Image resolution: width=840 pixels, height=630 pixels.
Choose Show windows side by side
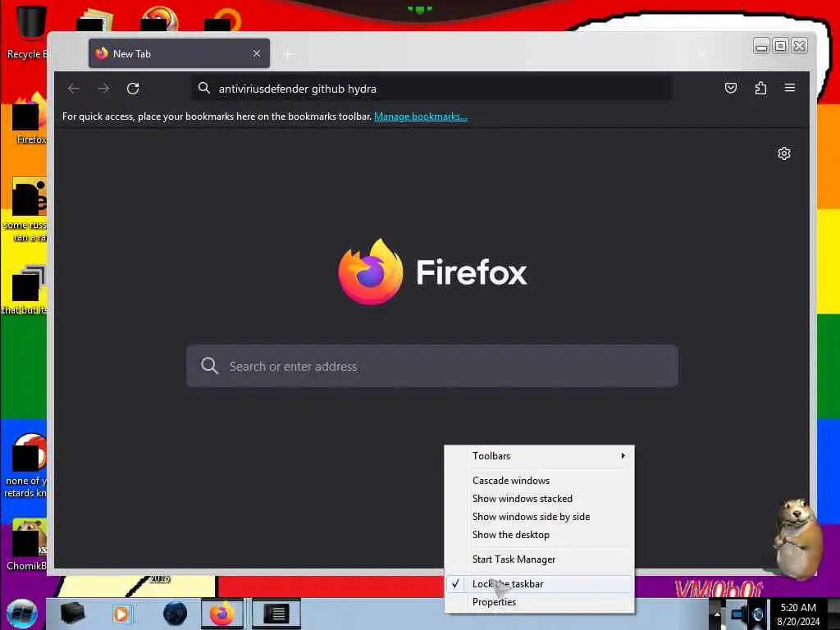(x=540, y=517)
